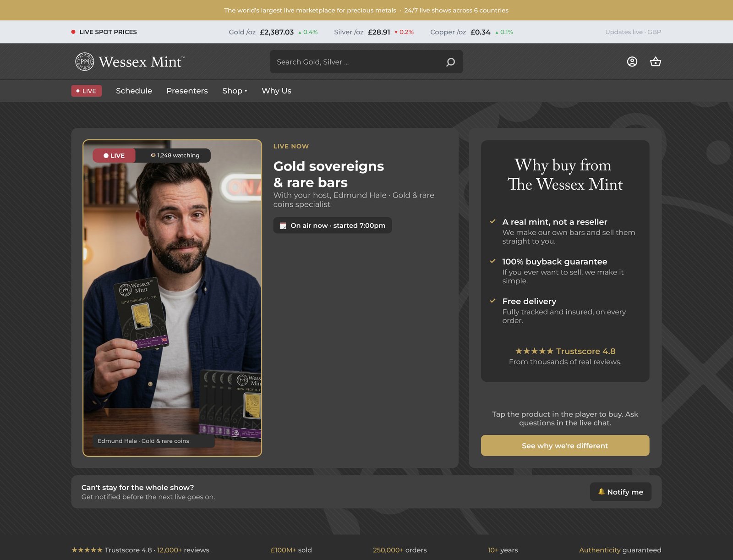This screenshot has width=733, height=560.
Task: Click the Gold price up arrow
Action: tap(300, 32)
